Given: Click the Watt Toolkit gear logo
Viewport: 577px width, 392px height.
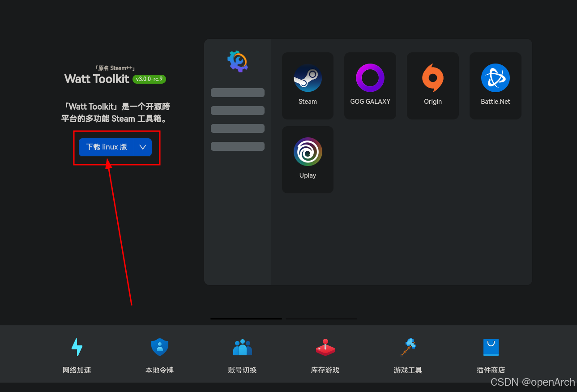Looking at the screenshot, I should point(238,61).
